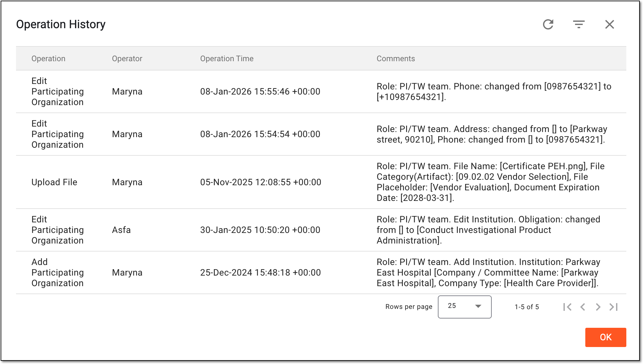Click the time 30-Jan-2025 10:50:20 +00:00
The height and width of the screenshot is (364, 643).
click(260, 230)
